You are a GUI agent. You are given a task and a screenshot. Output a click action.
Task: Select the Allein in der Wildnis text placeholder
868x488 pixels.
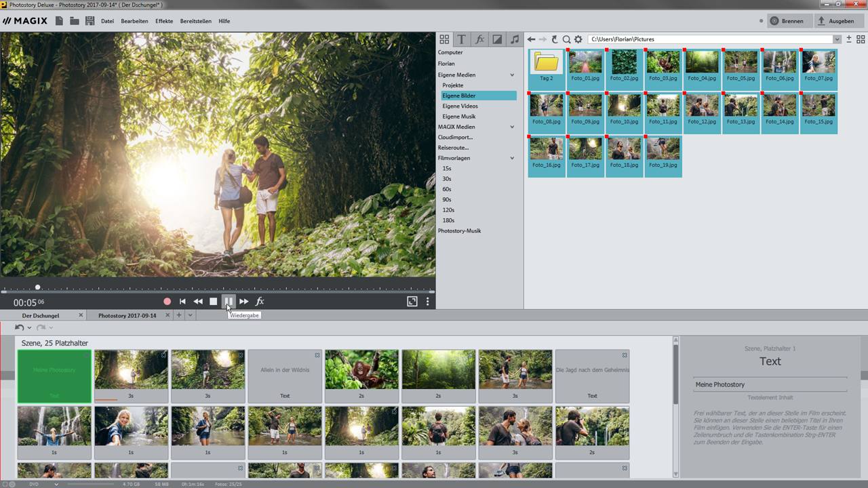[x=285, y=376]
